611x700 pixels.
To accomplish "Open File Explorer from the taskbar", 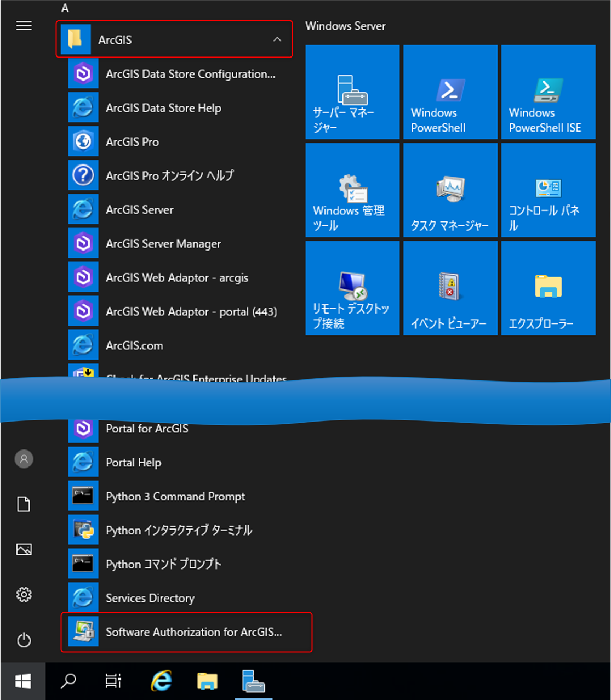I will click(x=207, y=681).
